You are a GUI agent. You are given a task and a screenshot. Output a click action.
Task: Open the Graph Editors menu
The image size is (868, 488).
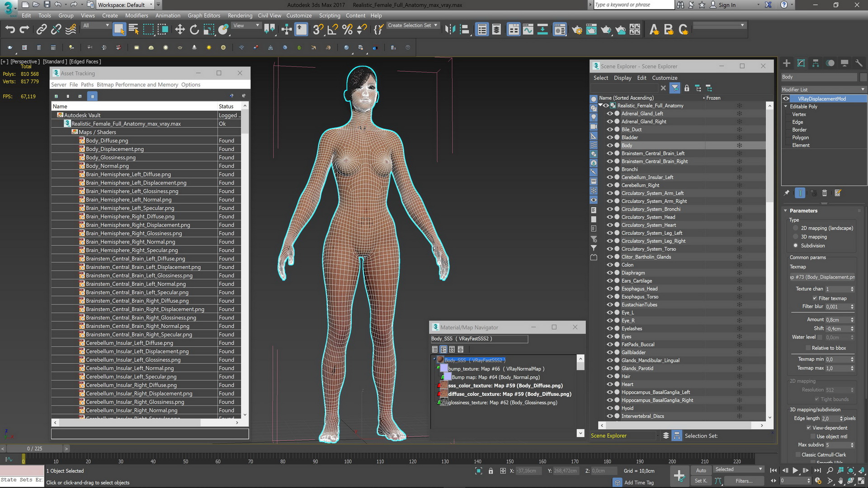pos(204,15)
